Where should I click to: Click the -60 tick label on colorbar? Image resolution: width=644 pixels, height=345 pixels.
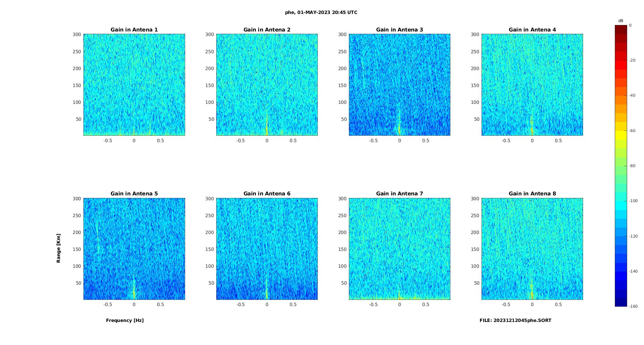[632, 131]
